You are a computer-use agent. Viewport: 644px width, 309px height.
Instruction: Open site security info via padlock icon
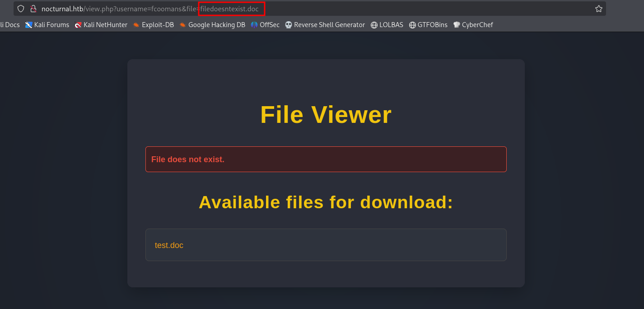coord(33,9)
